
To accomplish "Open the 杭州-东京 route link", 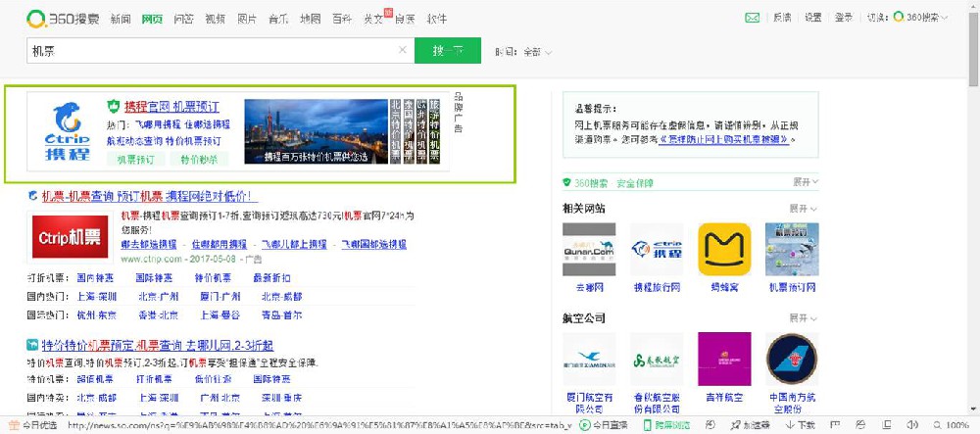I will coord(96,315).
